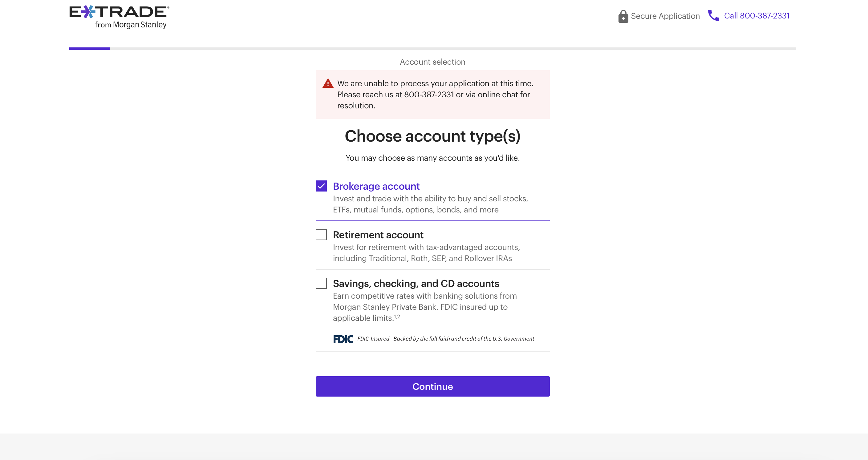The image size is (868, 460).
Task: Click the Secure Application text
Action: coord(665,16)
